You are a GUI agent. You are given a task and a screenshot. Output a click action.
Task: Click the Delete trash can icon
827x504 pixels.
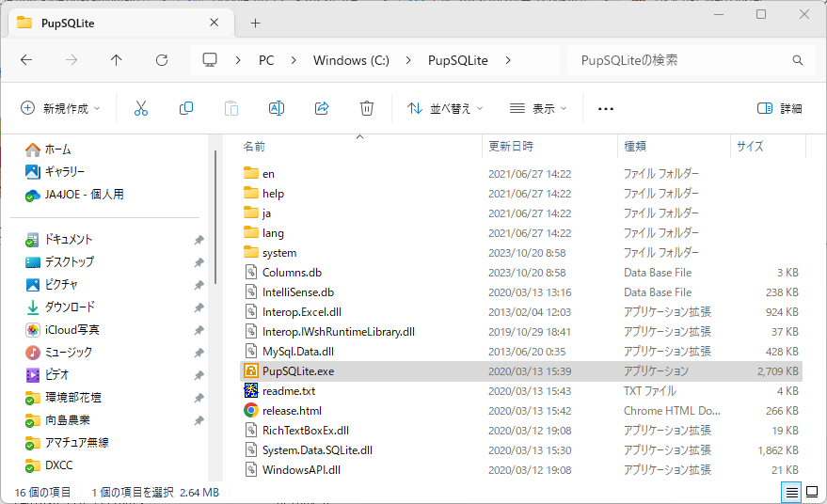pos(367,108)
